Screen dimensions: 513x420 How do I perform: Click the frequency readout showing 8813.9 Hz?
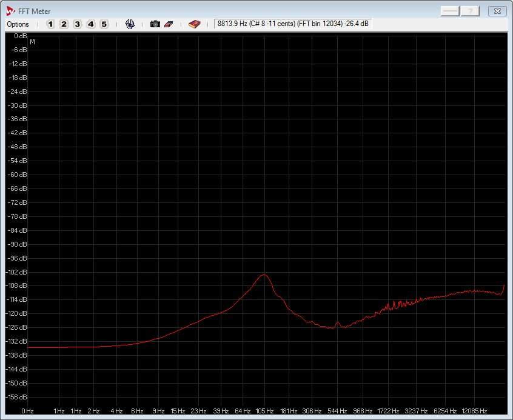pyautogui.click(x=293, y=24)
